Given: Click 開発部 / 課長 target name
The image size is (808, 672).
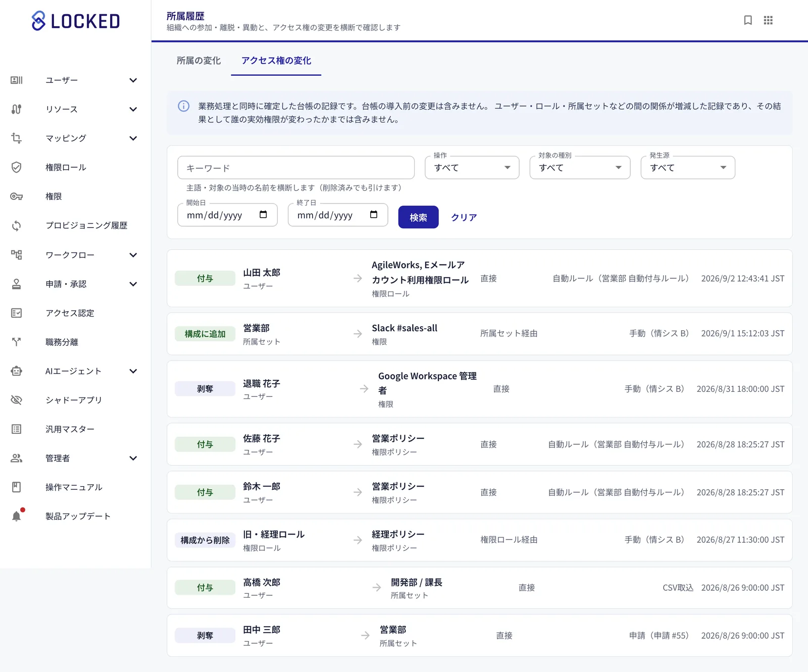Looking at the screenshot, I should click(x=417, y=583).
